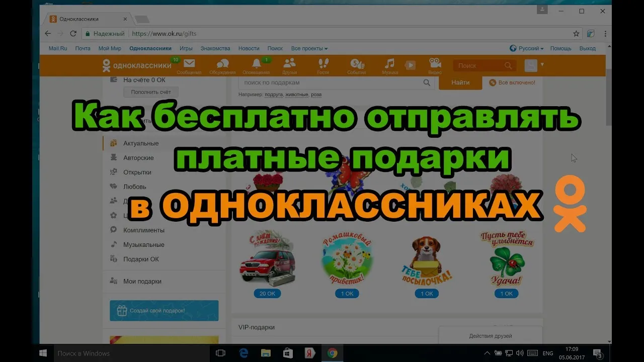Open the Сообщения messages icon
Image resolution: width=644 pixels, height=362 pixels.
coord(189,65)
